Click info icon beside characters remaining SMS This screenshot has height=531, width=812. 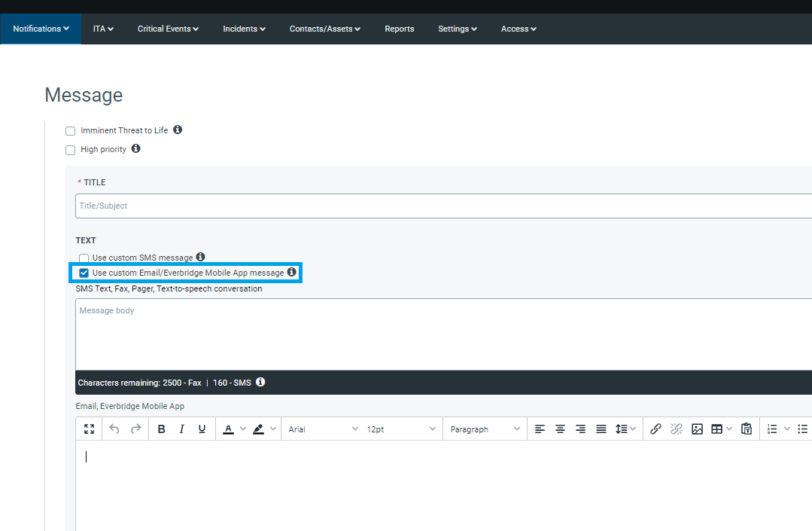[260, 382]
